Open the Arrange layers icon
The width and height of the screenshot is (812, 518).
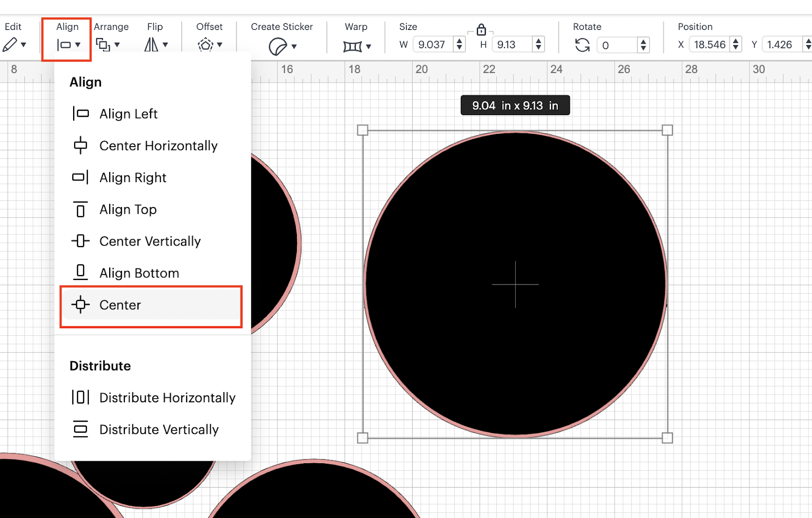pyautogui.click(x=103, y=45)
